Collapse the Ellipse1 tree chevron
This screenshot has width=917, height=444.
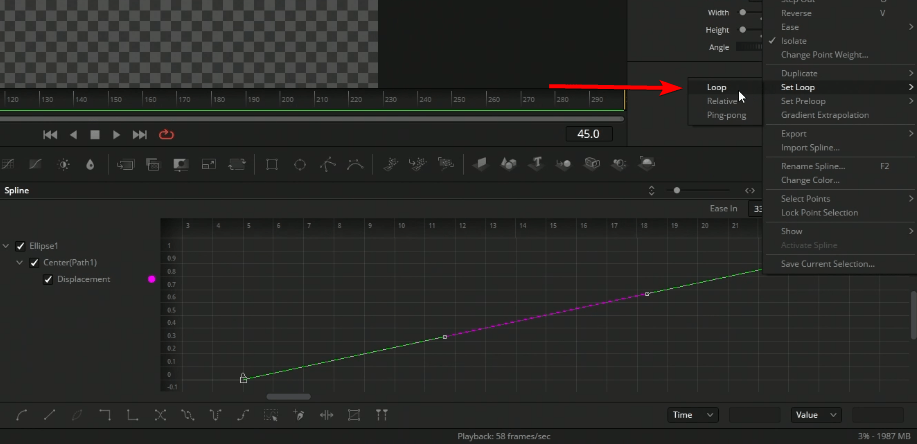point(6,246)
